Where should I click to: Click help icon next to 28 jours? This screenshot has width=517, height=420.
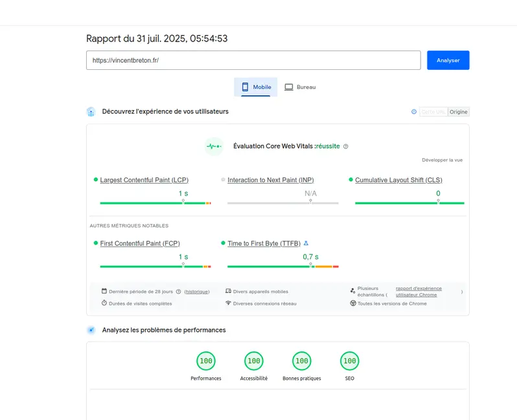point(178,291)
